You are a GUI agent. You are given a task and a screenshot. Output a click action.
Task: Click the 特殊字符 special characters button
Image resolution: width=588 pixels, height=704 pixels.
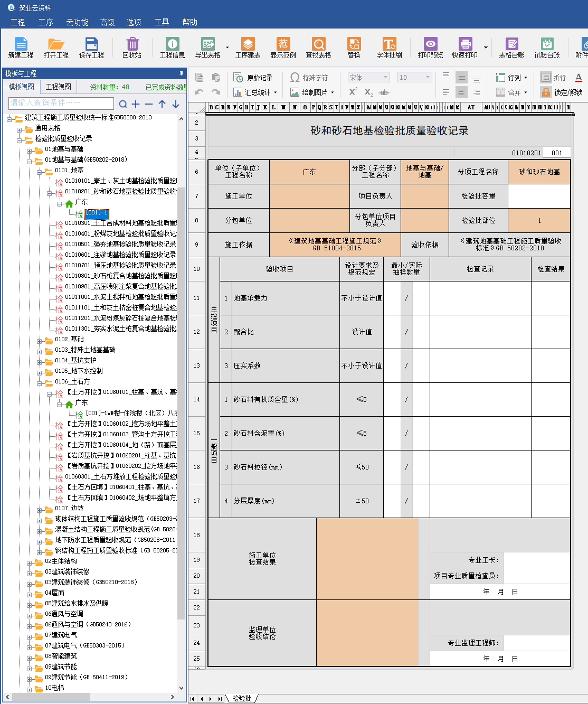pyautogui.click(x=309, y=78)
